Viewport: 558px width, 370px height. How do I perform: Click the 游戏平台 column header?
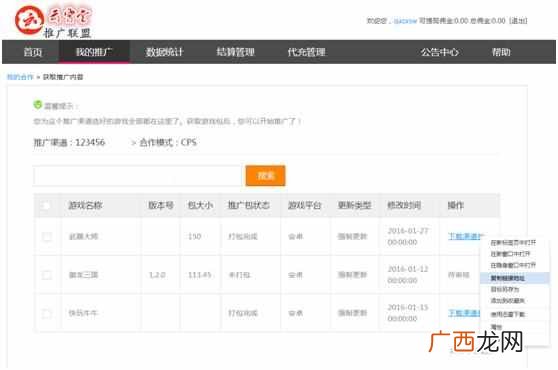[x=305, y=205]
